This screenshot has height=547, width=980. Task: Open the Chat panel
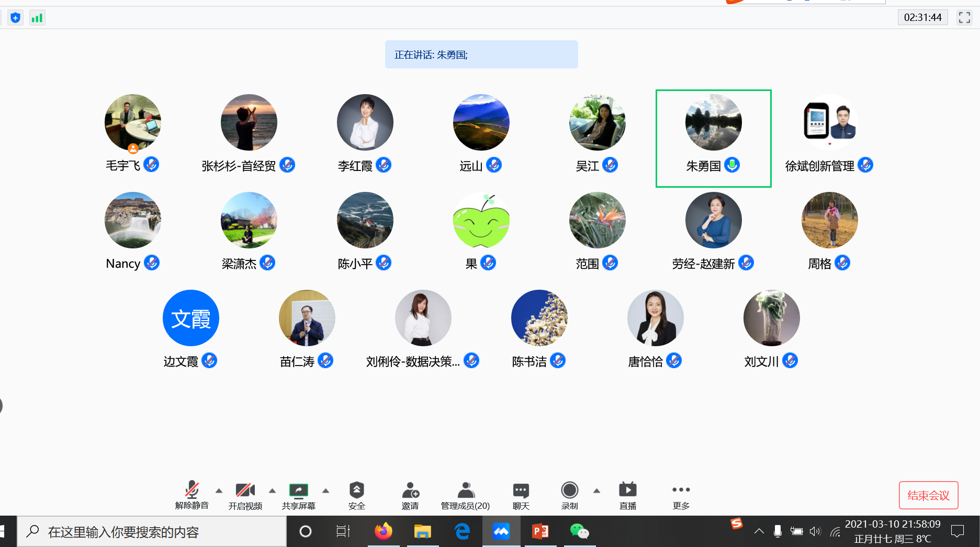[x=521, y=495]
